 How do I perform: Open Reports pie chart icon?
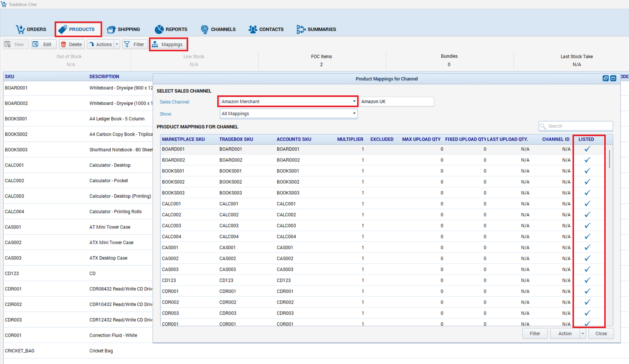click(159, 29)
